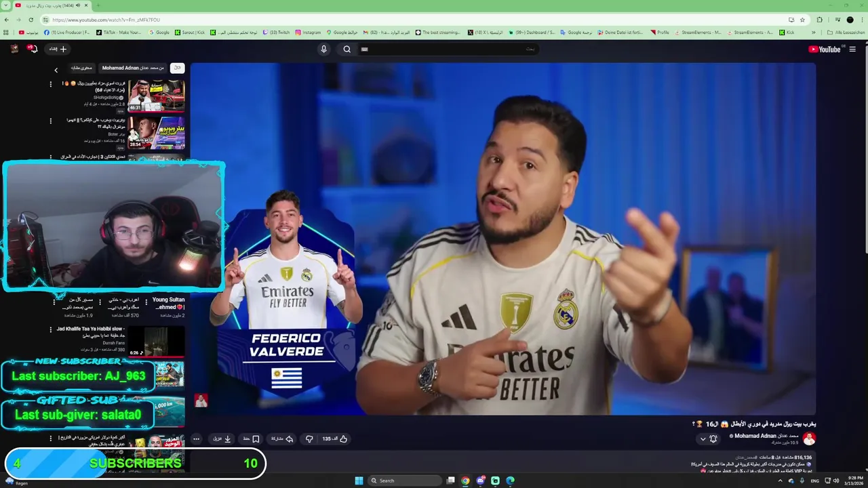Image resolution: width=868 pixels, height=488 pixels.
Task: Click the magnifier search icon
Action: point(347,49)
